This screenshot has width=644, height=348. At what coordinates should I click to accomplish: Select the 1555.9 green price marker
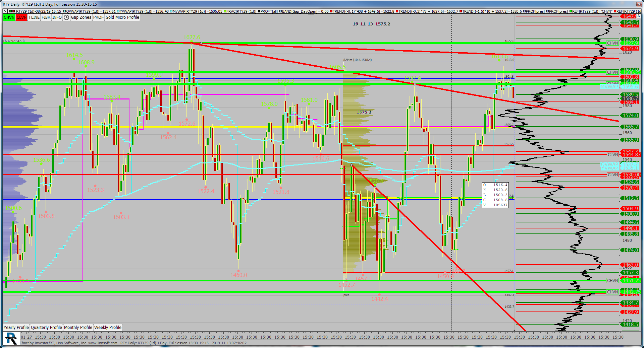tap(630, 140)
